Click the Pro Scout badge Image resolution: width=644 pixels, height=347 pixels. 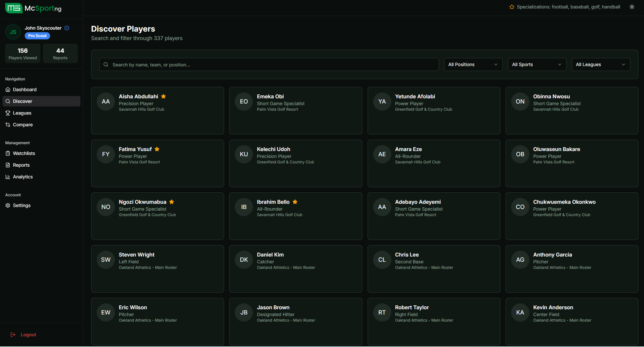37,36
